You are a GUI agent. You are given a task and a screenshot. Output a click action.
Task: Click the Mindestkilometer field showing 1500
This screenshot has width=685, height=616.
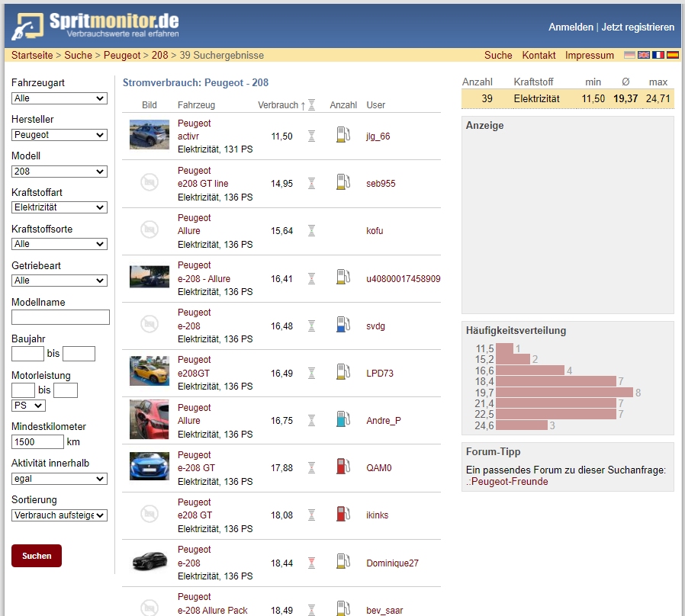[x=37, y=442]
